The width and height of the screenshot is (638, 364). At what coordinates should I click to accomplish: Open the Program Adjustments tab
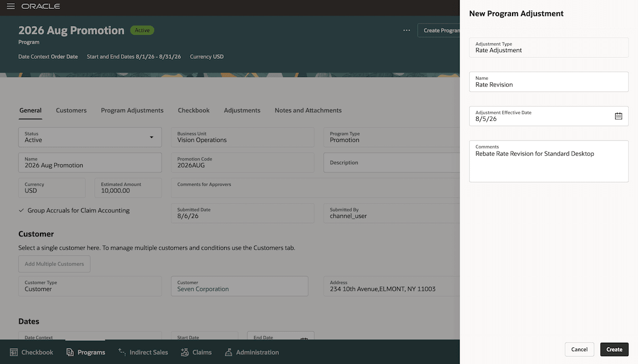tap(132, 110)
